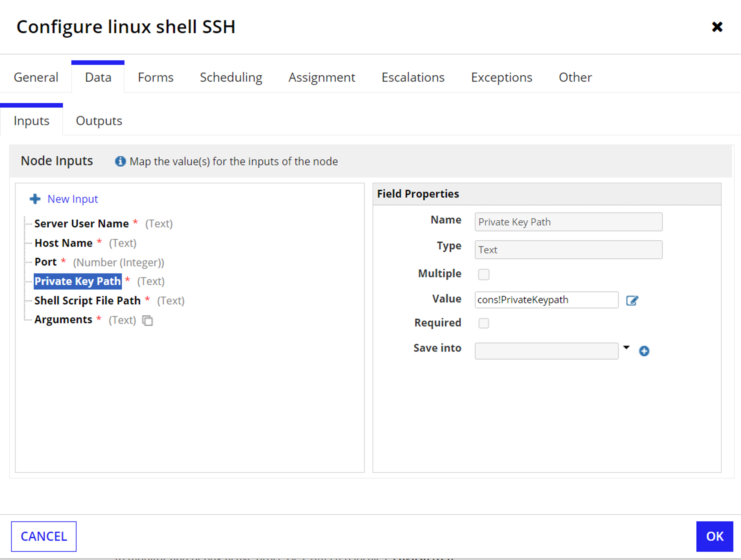Click the Value field with cons!PrivateKeypath

tap(546, 300)
